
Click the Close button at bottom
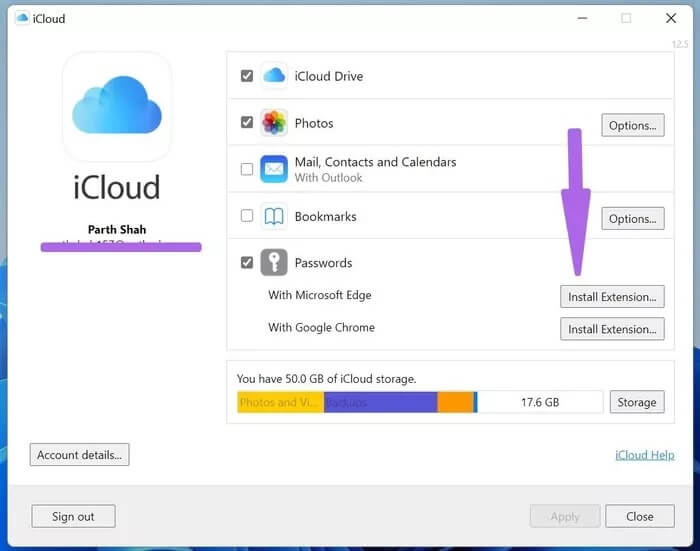click(x=640, y=516)
